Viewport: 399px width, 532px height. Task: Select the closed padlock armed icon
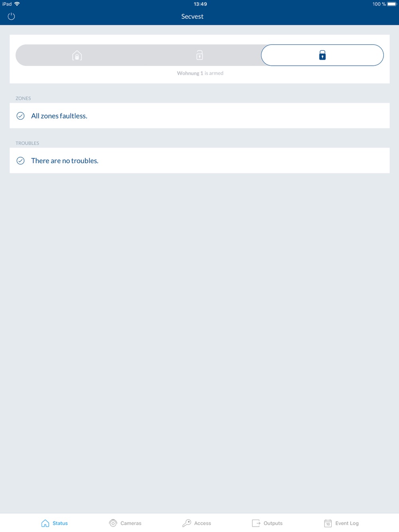point(322,55)
